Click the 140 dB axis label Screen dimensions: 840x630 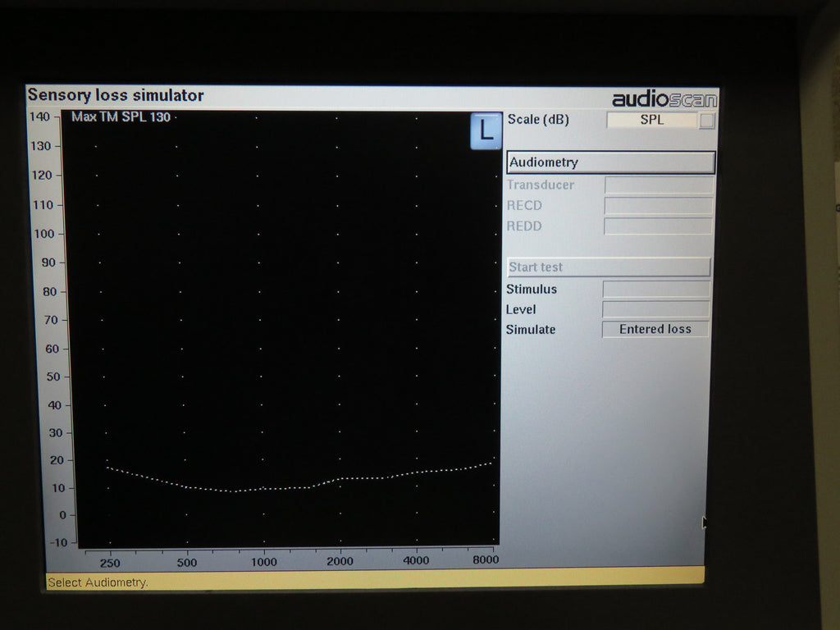(39, 116)
